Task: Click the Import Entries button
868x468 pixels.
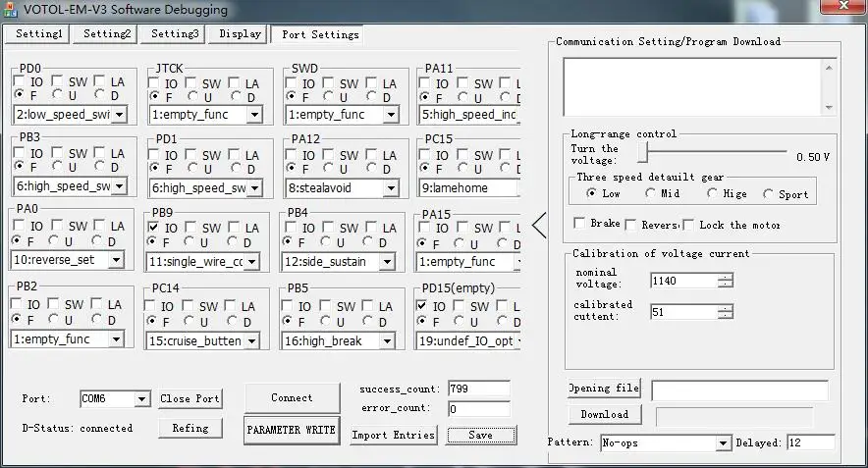Action: tap(393, 435)
